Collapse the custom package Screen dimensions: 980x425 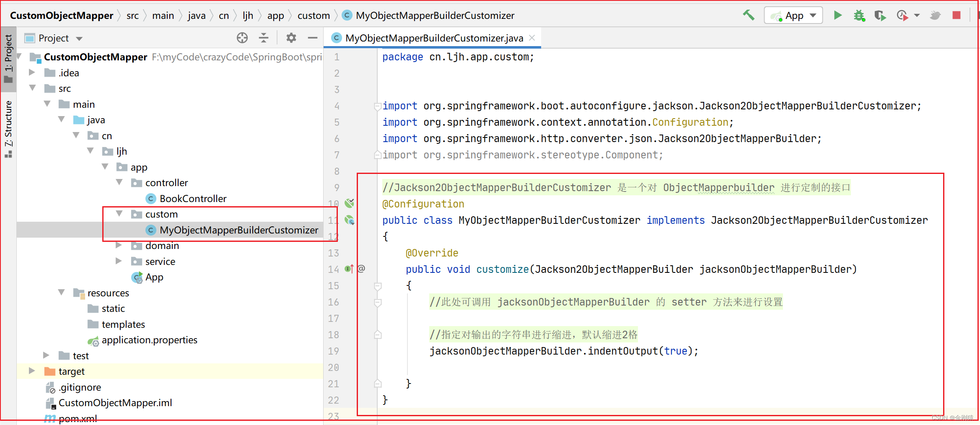point(119,214)
